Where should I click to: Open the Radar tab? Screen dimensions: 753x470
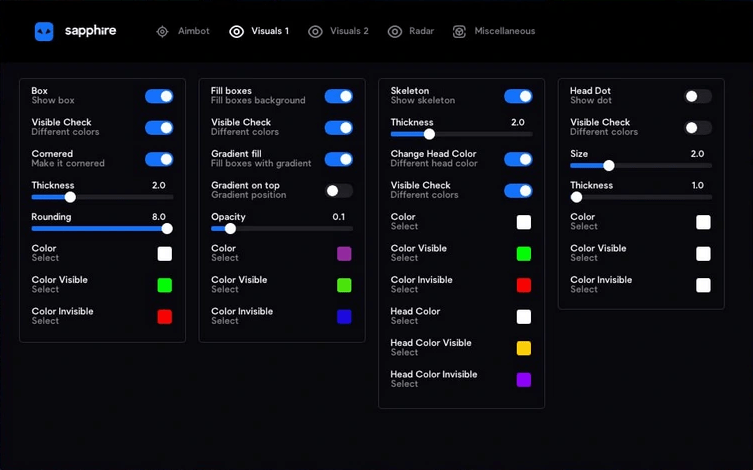point(411,31)
